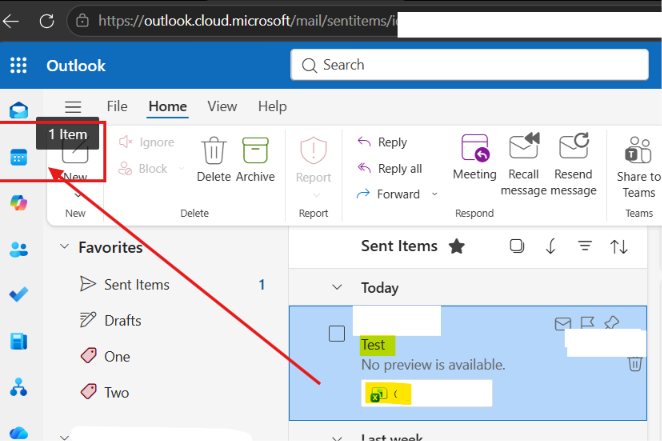Click 'No preview is available.' text
The width and height of the screenshot is (662, 441).
[x=433, y=365]
